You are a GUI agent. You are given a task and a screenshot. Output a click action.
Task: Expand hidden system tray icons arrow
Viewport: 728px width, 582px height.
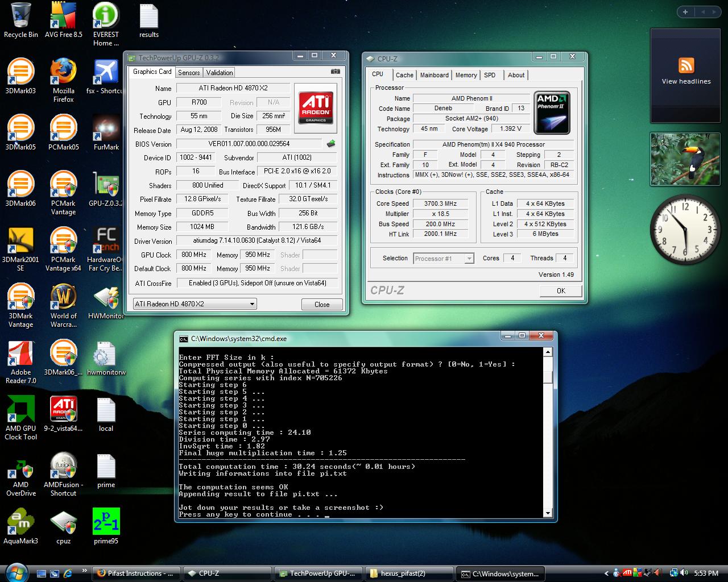click(607, 573)
